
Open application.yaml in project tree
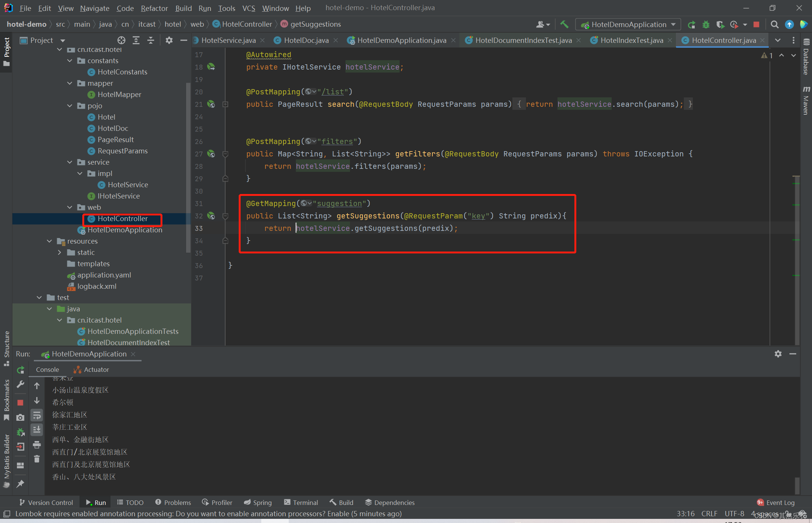pos(104,275)
